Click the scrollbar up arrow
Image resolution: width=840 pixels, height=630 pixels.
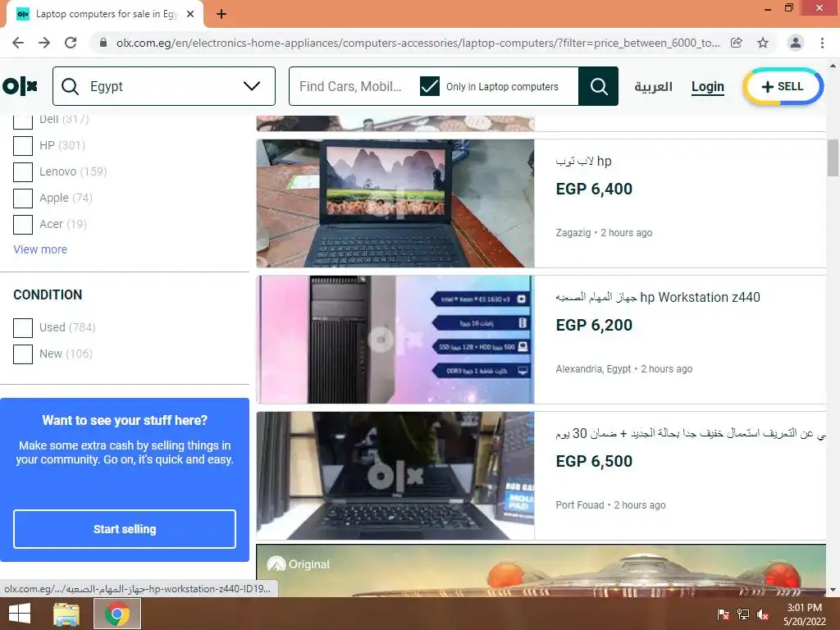[x=833, y=66]
